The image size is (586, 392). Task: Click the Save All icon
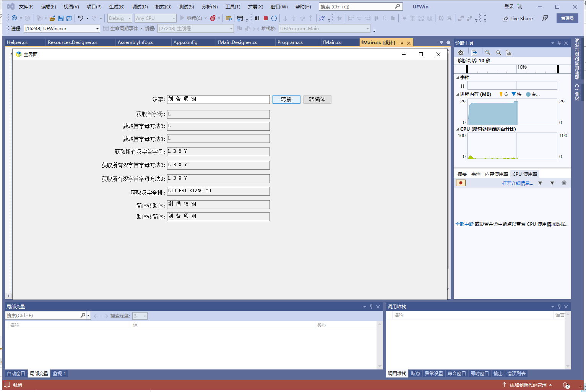click(69, 18)
